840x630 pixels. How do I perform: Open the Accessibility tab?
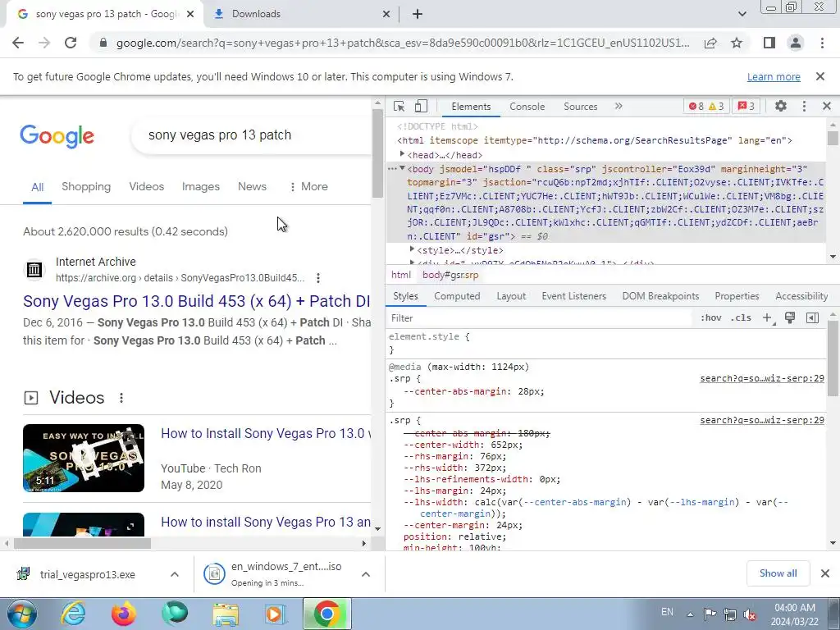(x=801, y=295)
